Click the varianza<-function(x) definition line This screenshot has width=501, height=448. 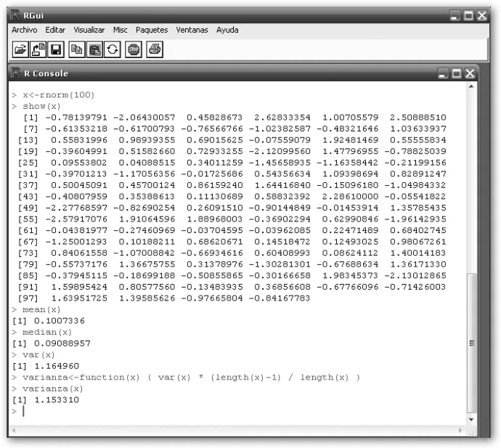pyautogui.click(x=192, y=378)
